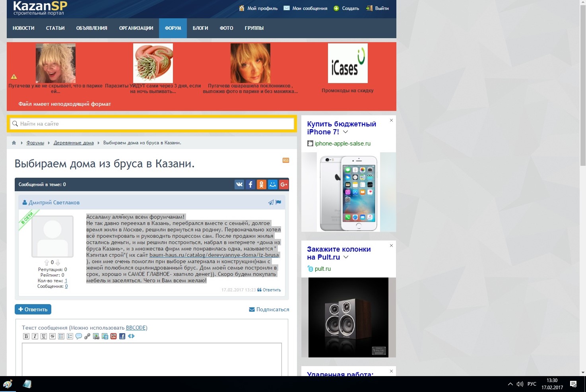Open the iphone-apple-salse.ru link
Image resolution: width=586 pixels, height=392 pixels.
343,144
